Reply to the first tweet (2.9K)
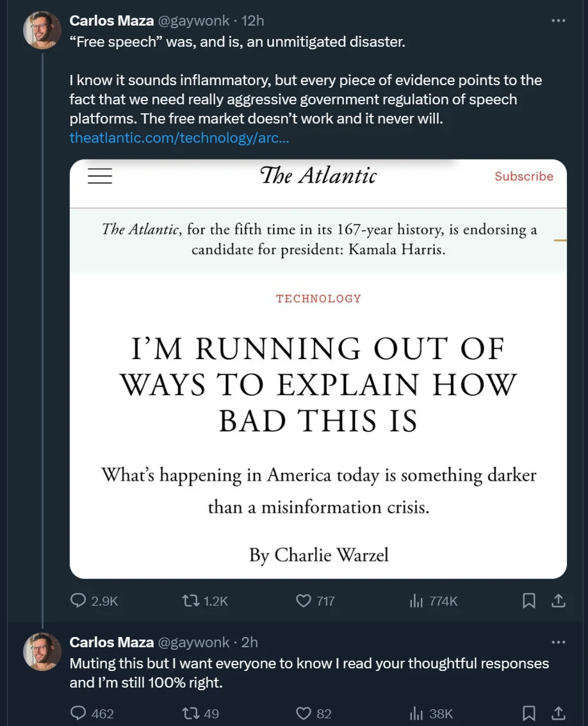 [x=94, y=601]
